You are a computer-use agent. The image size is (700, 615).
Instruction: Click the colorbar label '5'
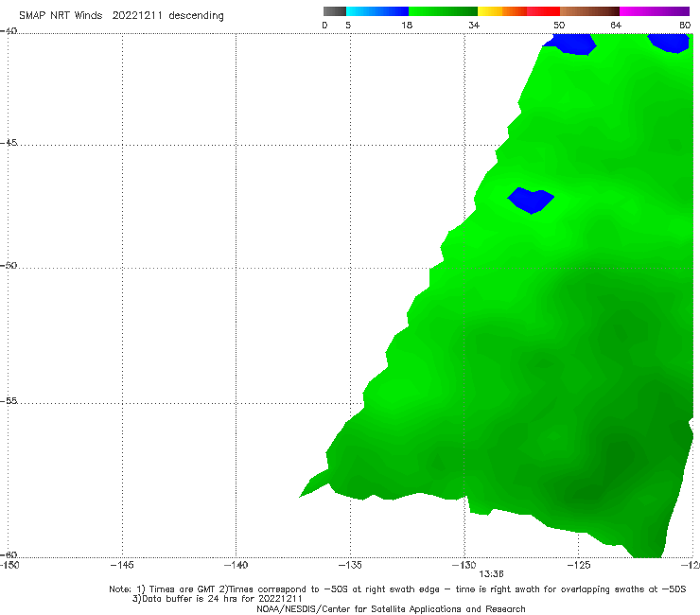pos(348,26)
